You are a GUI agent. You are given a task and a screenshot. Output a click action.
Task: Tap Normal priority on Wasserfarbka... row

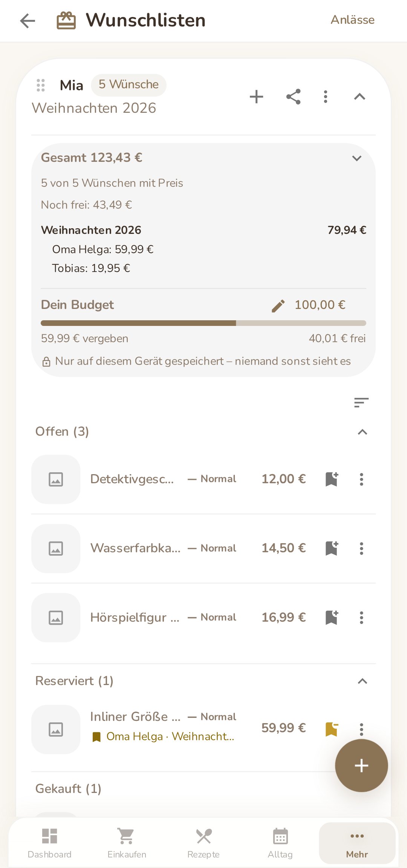[212, 548]
